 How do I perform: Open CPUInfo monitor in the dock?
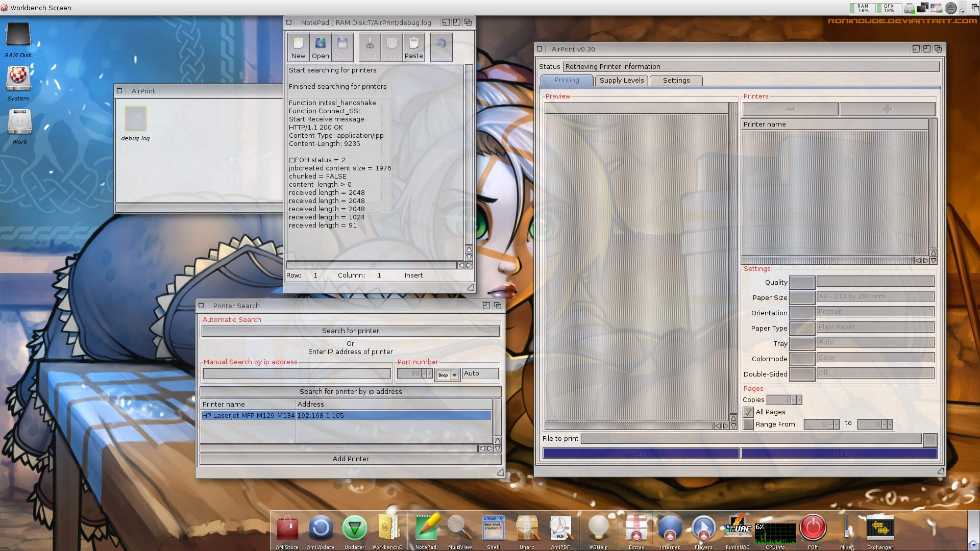pos(775,533)
